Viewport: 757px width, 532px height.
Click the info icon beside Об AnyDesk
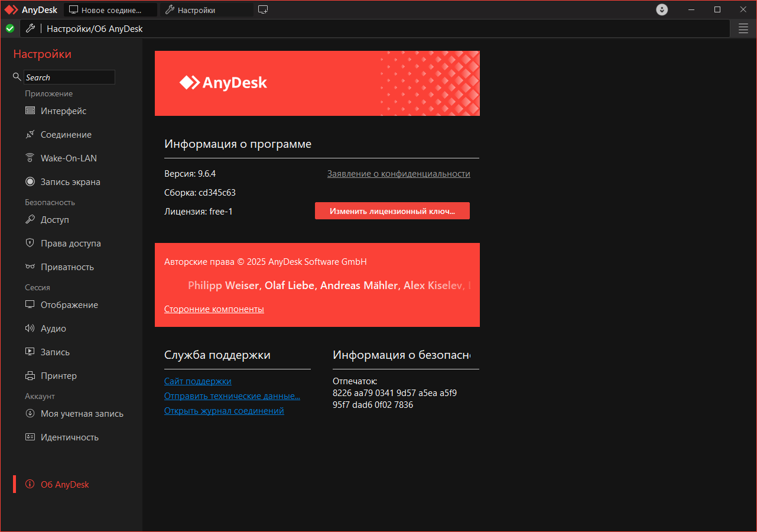point(30,484)
